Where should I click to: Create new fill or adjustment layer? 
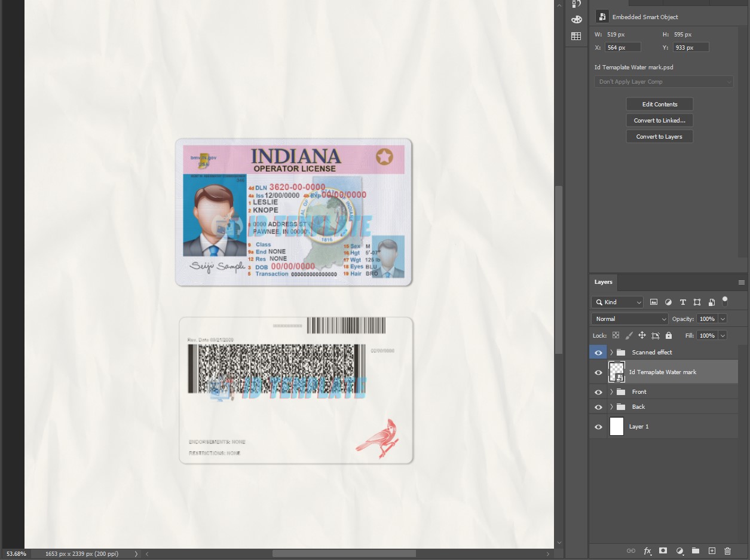coord(679,551)
